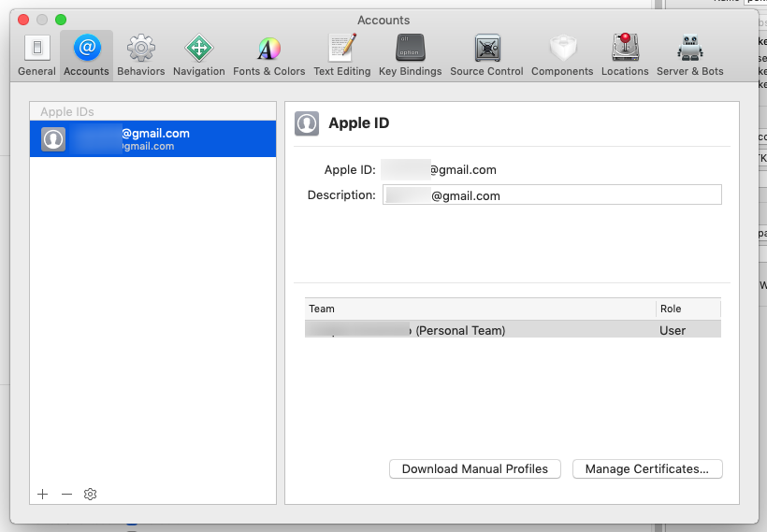This screenshot has width=767, height=532.
Task: Open Locations preferences pane
Action: pyautogui.click(x=625, y=56)
